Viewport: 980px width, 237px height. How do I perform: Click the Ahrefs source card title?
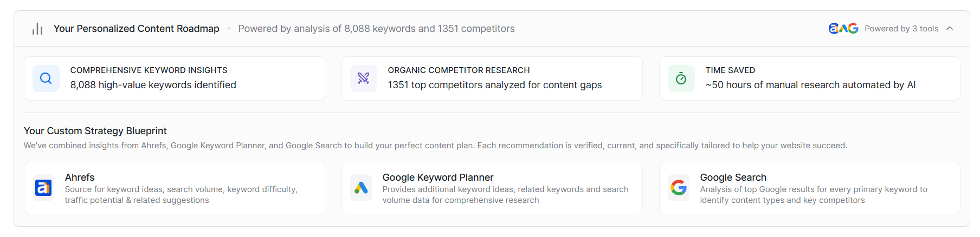tap(80, 177)
